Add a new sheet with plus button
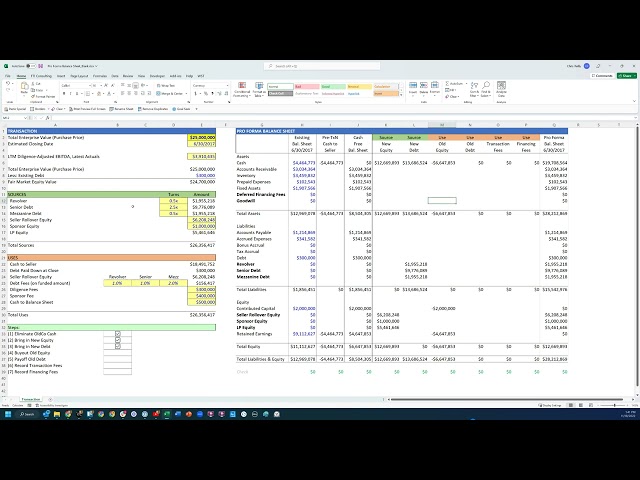The width and height of the screenshot is (640, 480). pyautogui.click(x=50, y=399)
